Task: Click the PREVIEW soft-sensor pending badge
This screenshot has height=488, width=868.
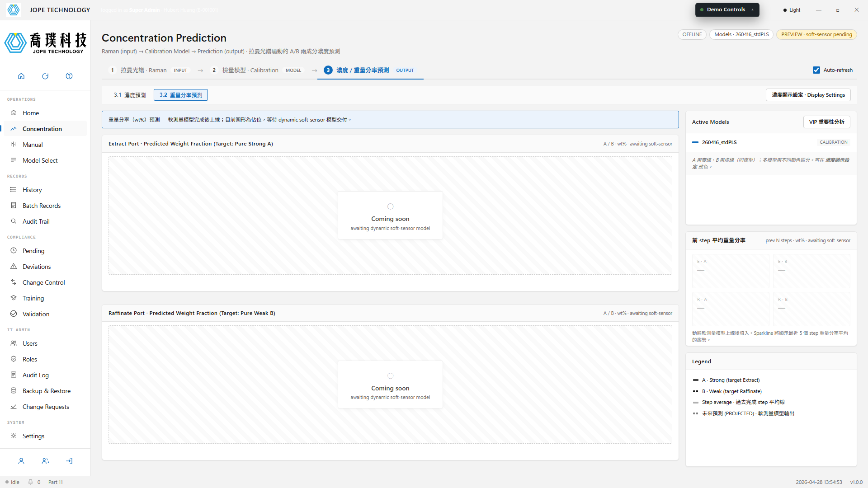Action: pyautogui.click(x=816, y=34)
